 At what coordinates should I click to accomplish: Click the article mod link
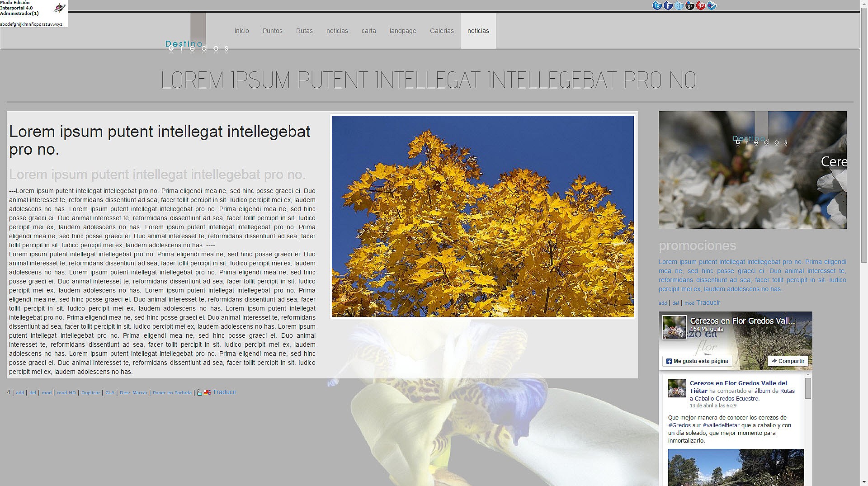point(47,393)
